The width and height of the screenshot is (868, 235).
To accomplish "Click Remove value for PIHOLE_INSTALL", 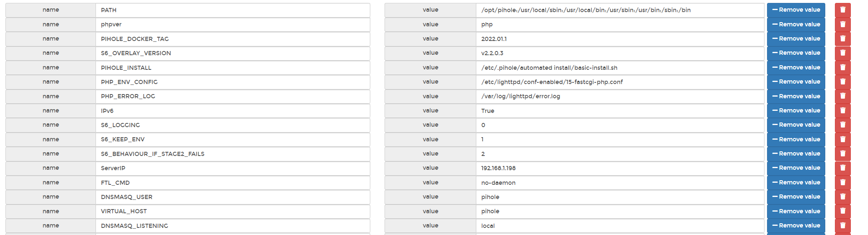I will [x=796, y=67].
